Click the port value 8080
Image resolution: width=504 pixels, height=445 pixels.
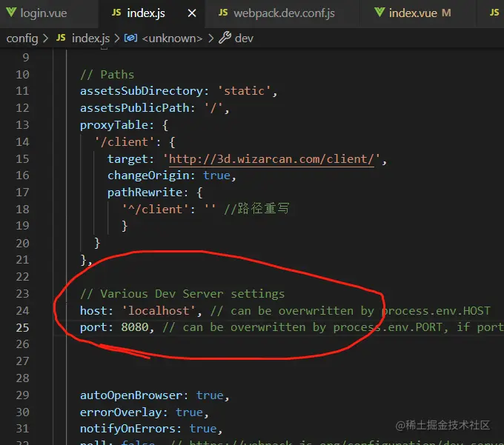coord(135,327)
